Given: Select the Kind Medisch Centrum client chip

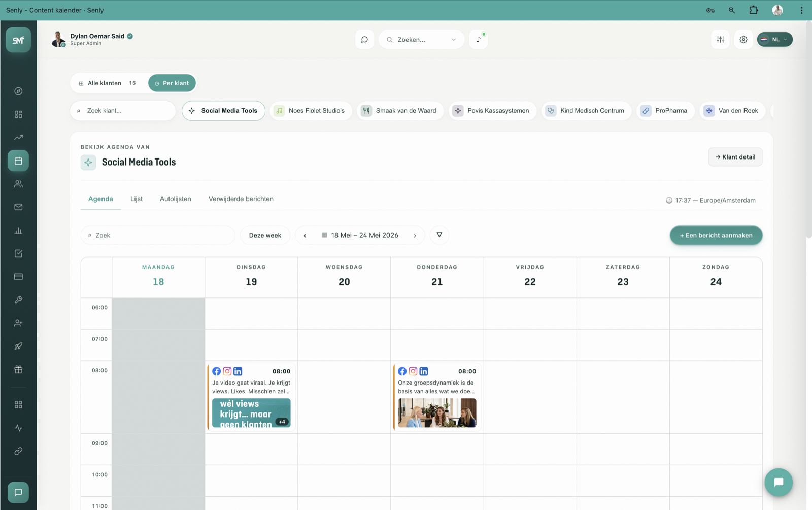Looking at the screenshot, I should [x=586, y=111].
